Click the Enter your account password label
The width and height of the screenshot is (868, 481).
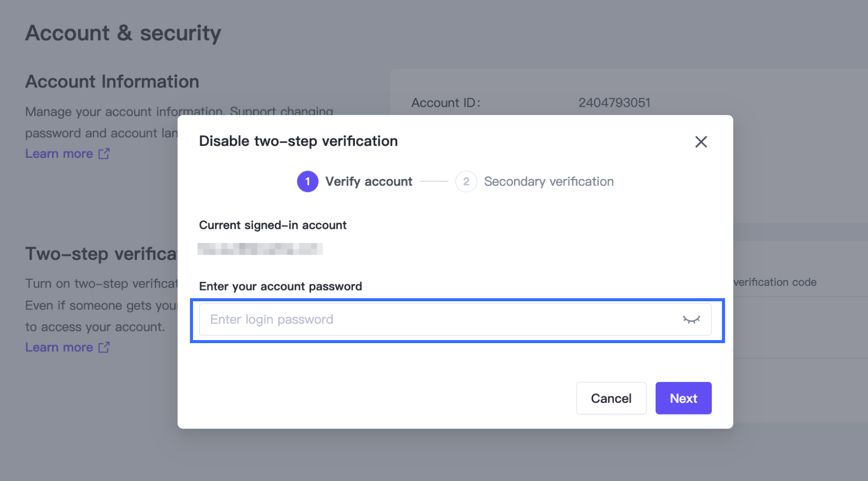280,286
